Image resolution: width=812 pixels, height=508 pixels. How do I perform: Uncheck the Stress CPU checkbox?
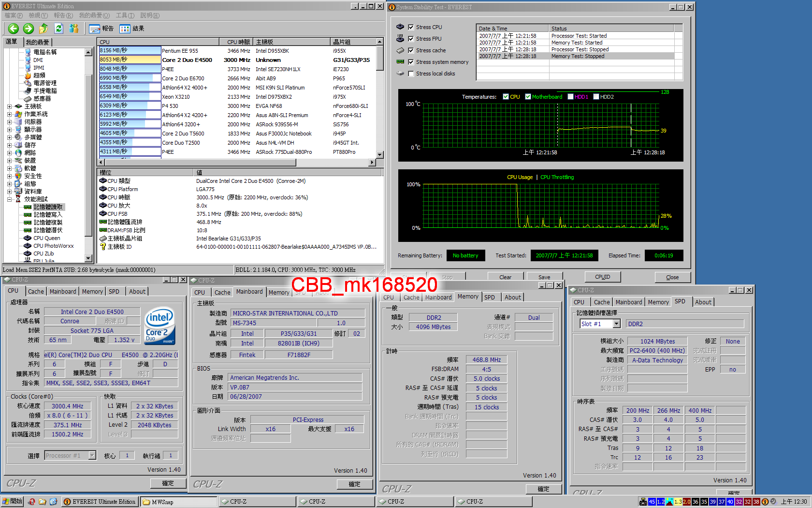click(x=411, y=27)
